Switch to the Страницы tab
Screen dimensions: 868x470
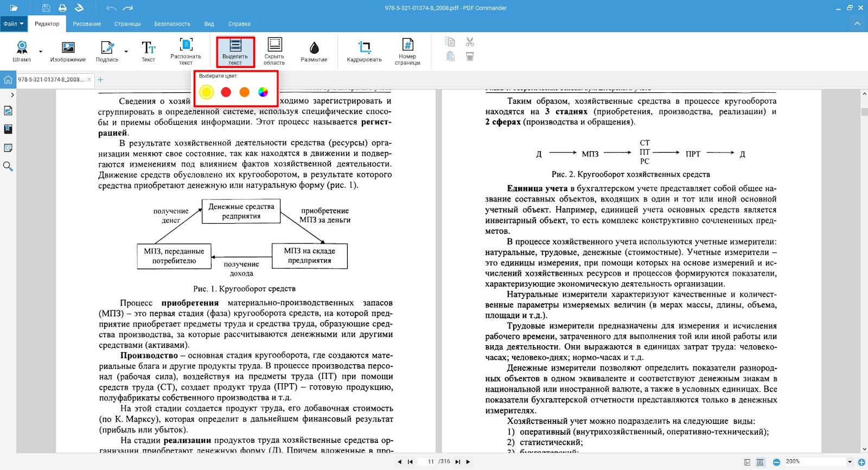pyautogui.click(x=127, y=24)
